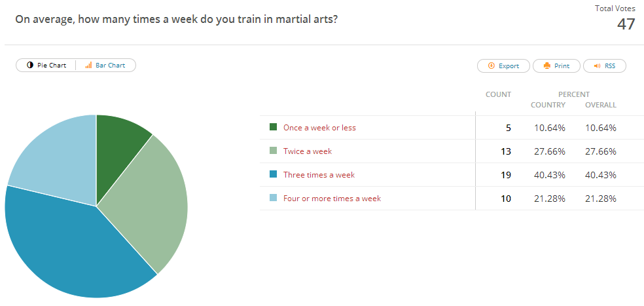Open 'Twice a week' answer link
Screen dimensions: 644x306
click(x=308, y=151)
